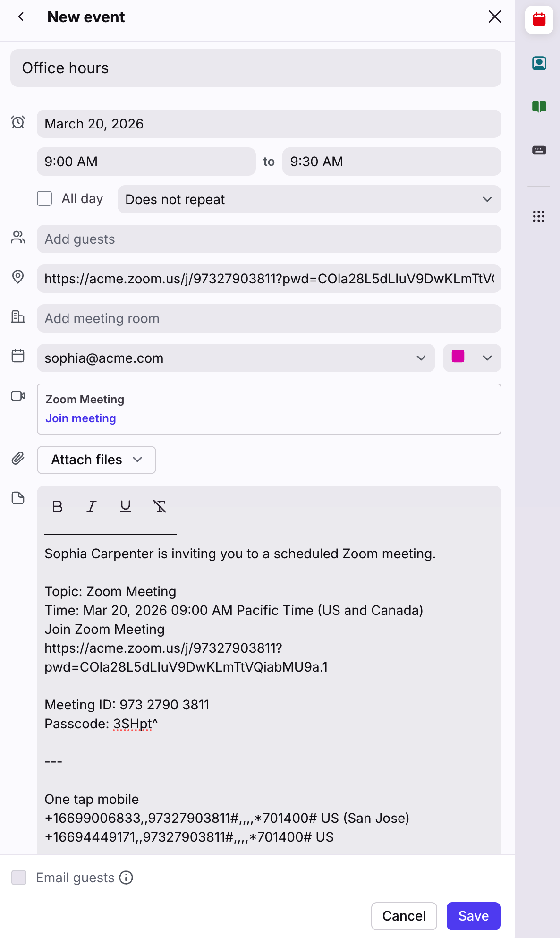Open the Attach files dropdown
Viewport: 560px width, 938px height.
96,460
